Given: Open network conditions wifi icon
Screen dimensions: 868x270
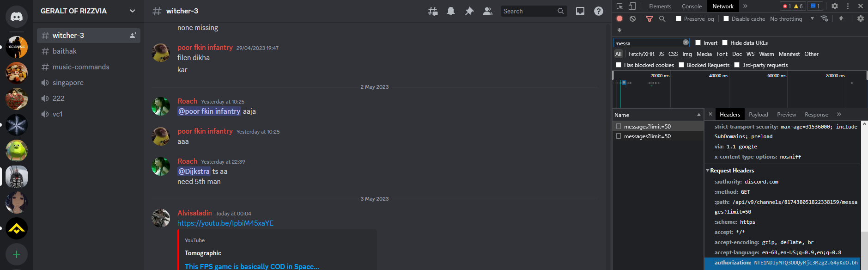Looking at the screenshot, I should point(825,18).
